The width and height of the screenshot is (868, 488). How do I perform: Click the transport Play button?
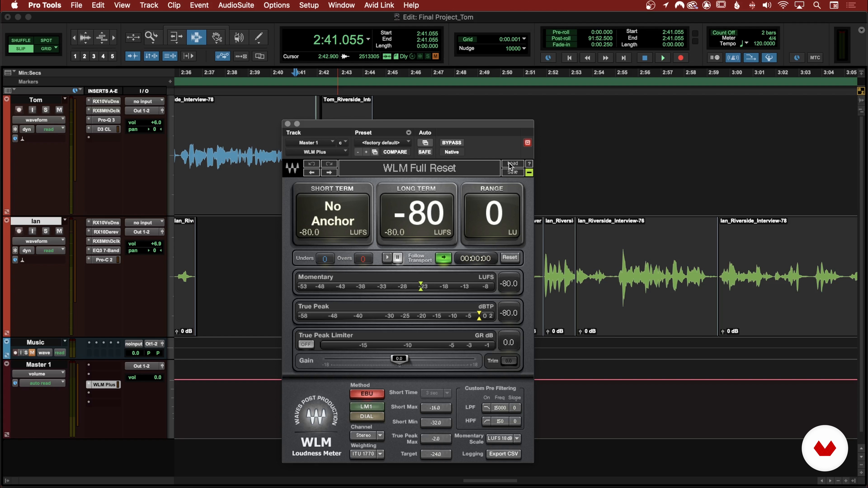[x=663, y=58]
